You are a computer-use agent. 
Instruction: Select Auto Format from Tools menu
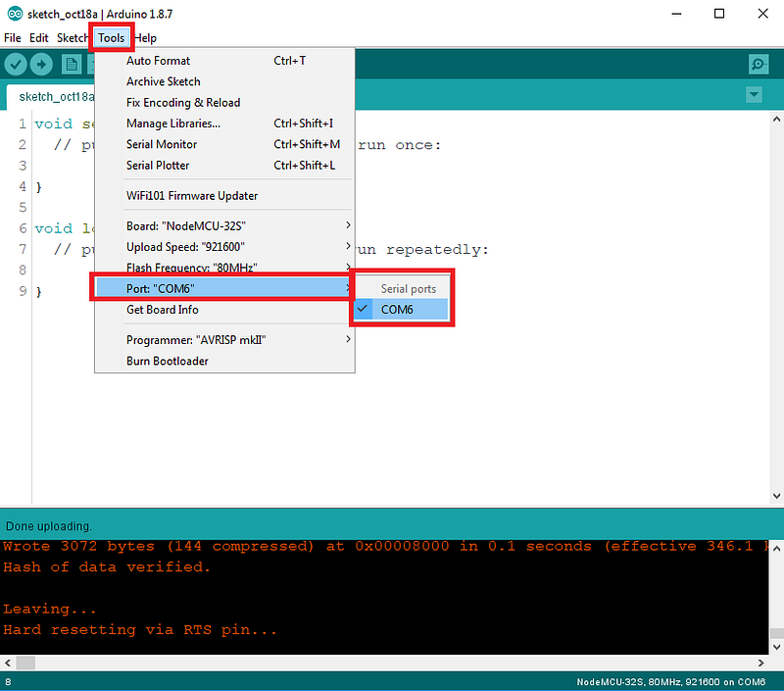(x=224, y=61)
